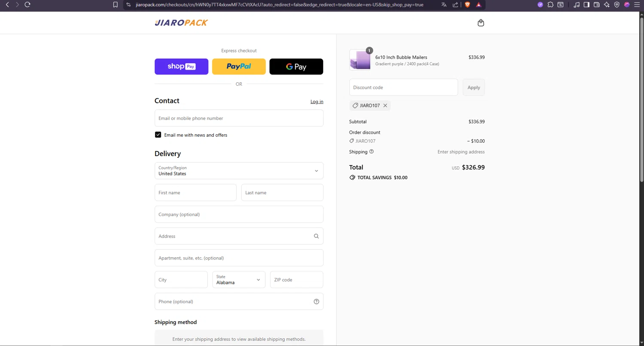Image resolution: width=644 pixels, height=346 pixels.
Task: Click the − $10.00 discount value
Action: (476, 141)
